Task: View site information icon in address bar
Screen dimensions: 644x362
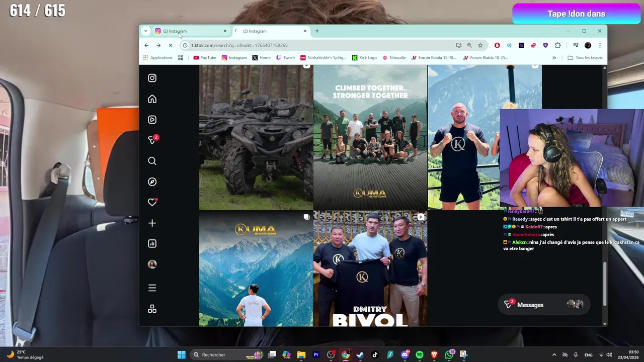Action: click(185, 45)
